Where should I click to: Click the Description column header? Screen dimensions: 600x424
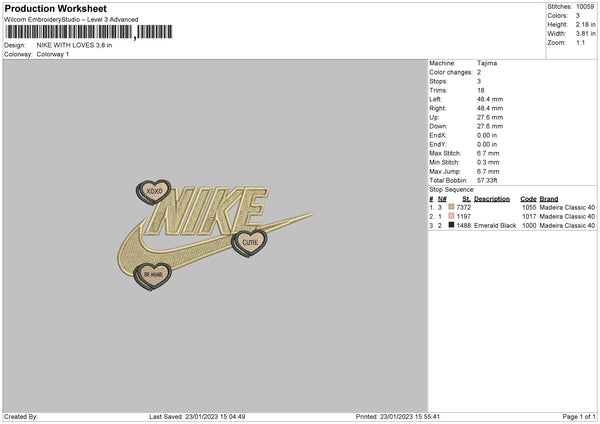coord(492,199)
